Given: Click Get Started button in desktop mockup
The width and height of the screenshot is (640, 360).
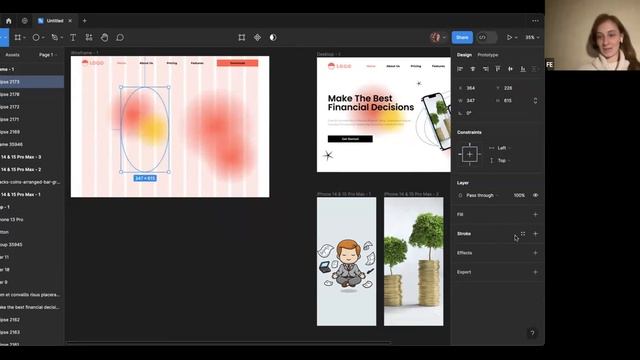Looking at the screenshot, I should (350, 139).
